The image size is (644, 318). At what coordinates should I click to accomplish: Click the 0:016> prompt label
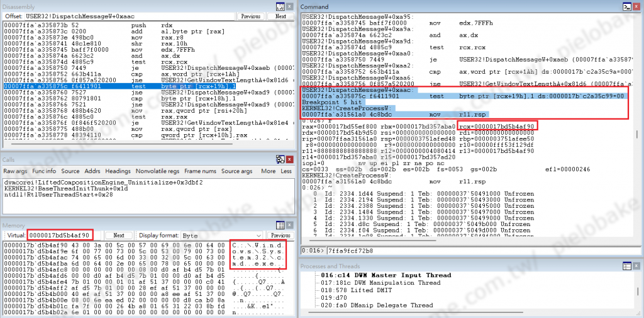313,250
